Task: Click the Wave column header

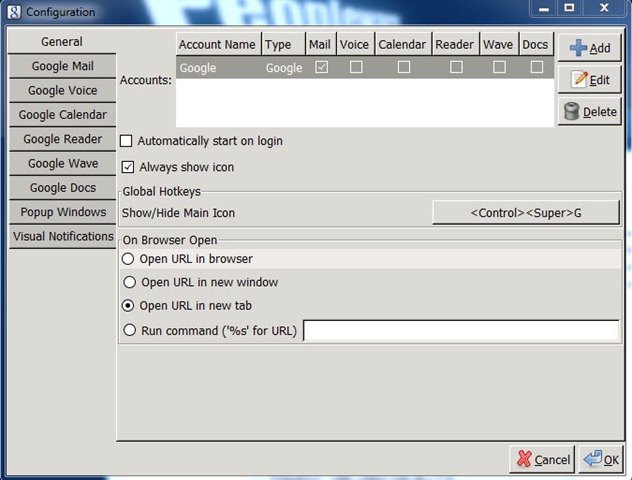Action: (499, 44)
